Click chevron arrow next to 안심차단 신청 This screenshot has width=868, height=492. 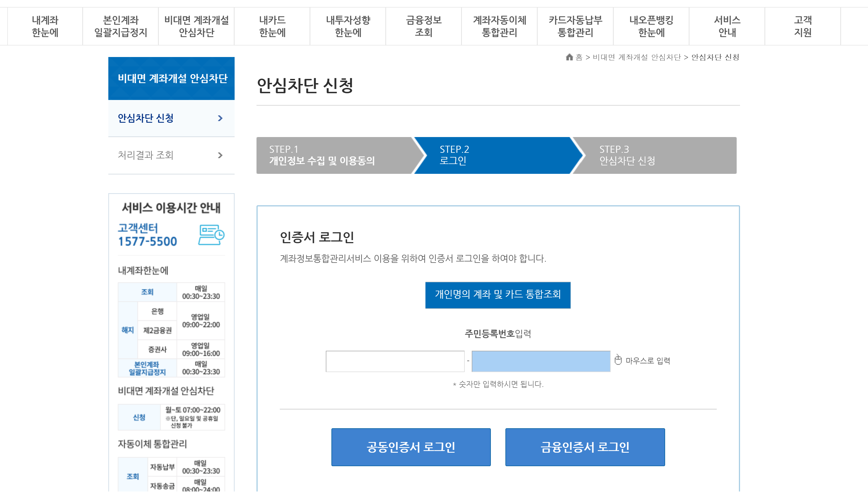tap(220, 118)
